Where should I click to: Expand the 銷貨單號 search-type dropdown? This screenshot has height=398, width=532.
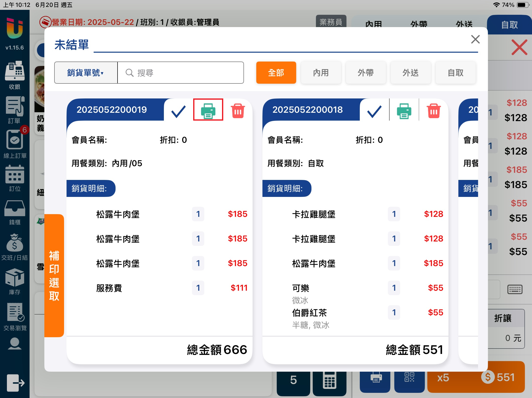tap(86, 73)
